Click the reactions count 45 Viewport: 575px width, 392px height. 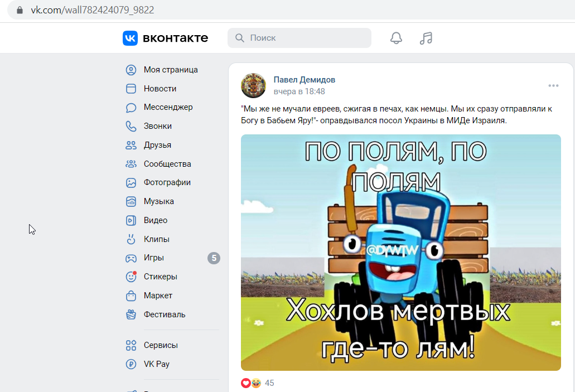269,383
